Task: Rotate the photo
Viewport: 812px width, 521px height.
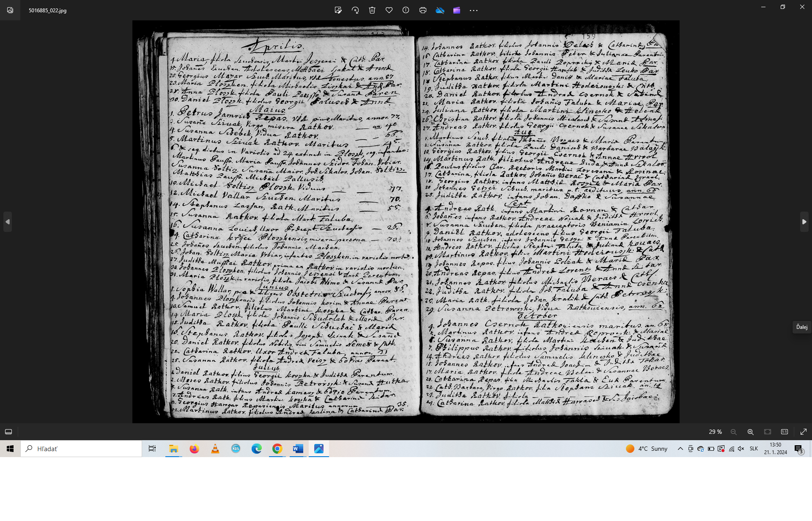Action: [x=355, y=10]
